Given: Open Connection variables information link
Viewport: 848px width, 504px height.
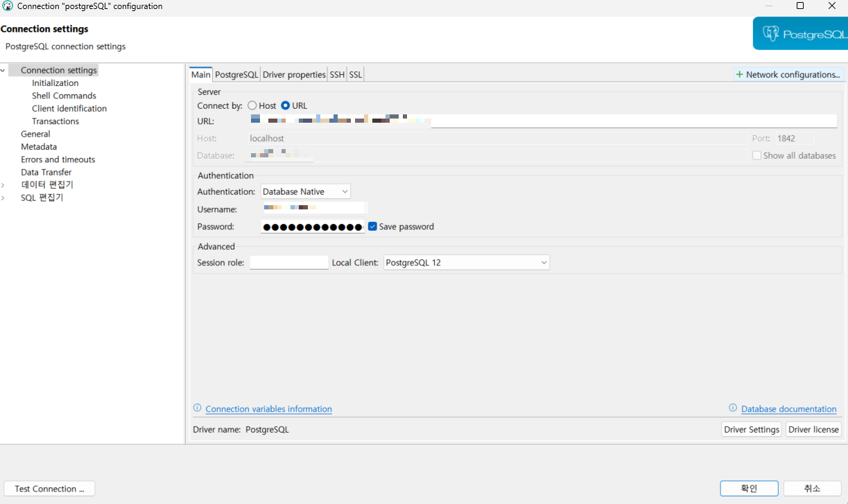Looking at the screenshot, I should [268, 409].
